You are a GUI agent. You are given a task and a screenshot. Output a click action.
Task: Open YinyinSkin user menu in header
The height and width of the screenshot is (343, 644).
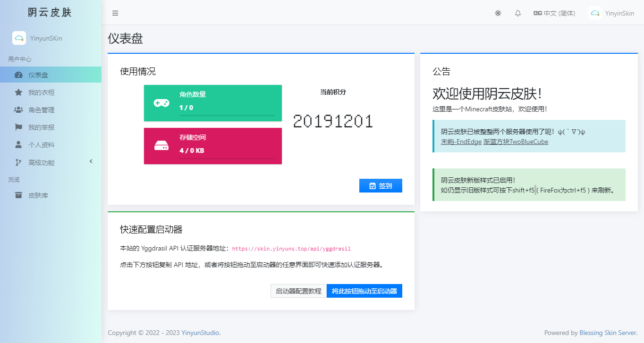click(612, 13)
